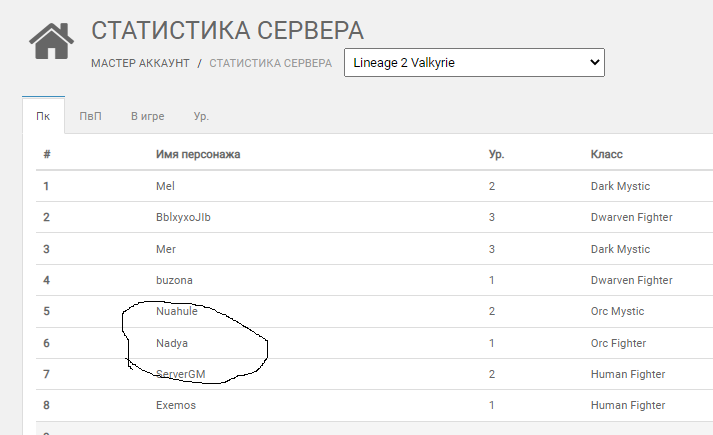Click the Ур. column header
The height and width of the screenshot is (435, 713).
(495, 155)
